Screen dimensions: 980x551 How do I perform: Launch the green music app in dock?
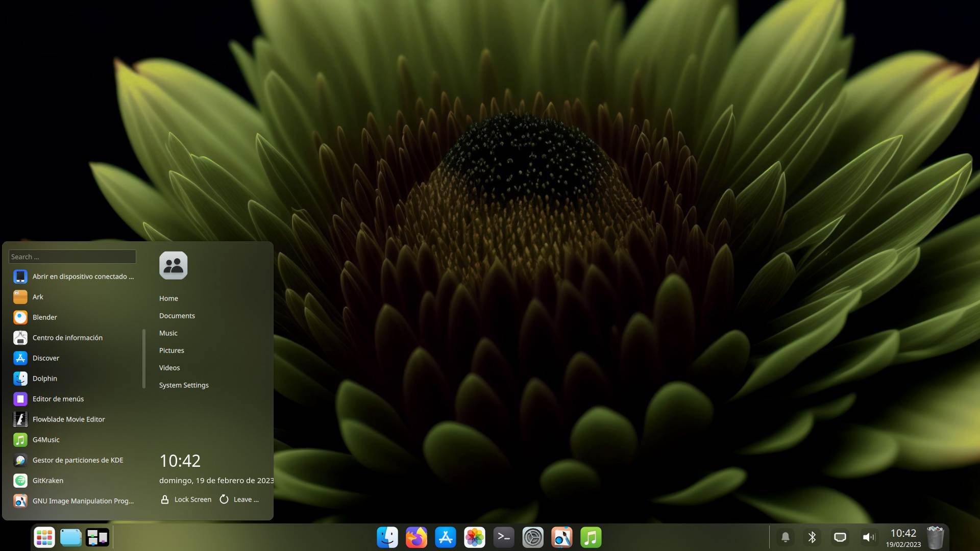point(591,537)
